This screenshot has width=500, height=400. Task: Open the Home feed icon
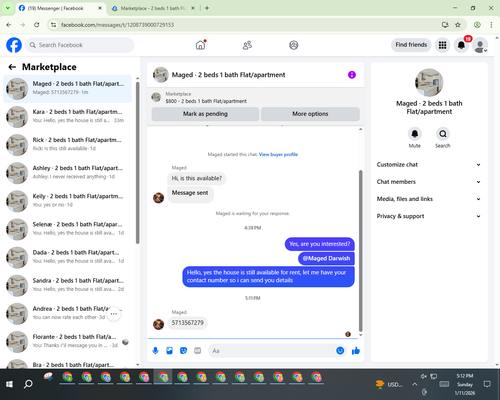[x=200, y=45]
